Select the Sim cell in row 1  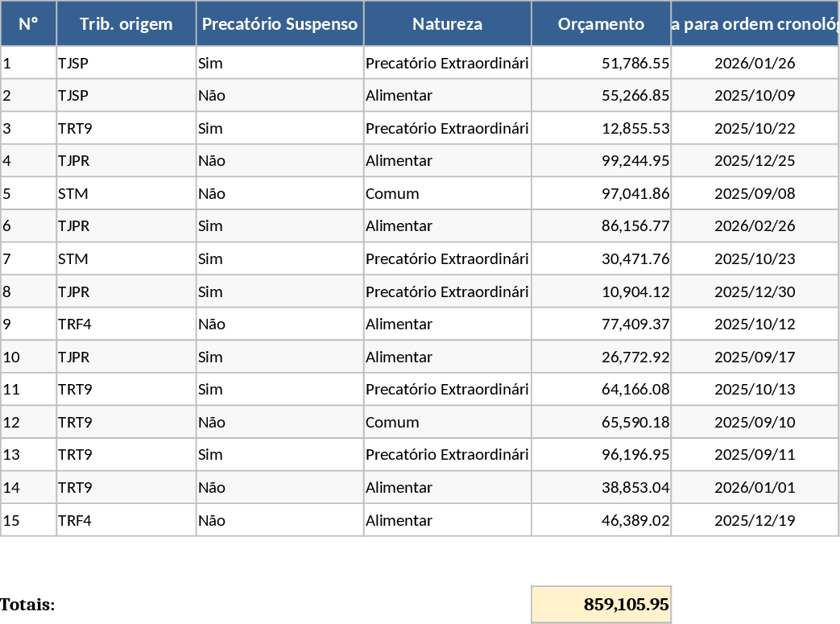point(279,63)
